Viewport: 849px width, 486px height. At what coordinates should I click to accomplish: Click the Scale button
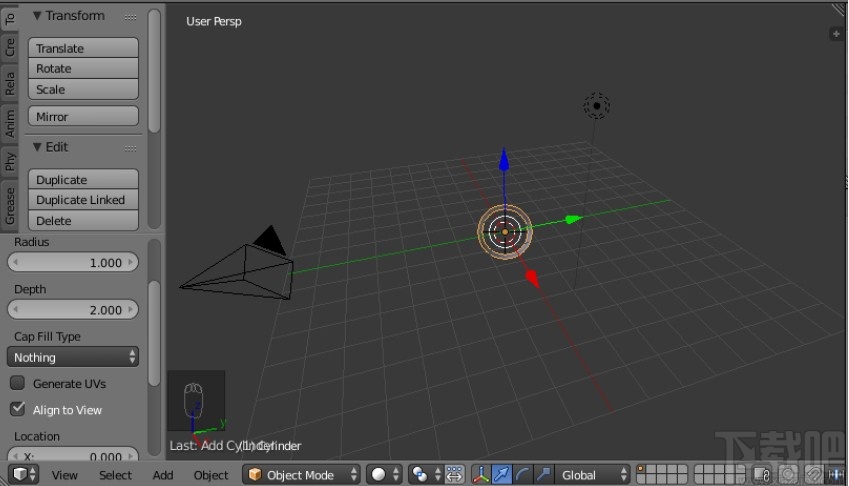tap(83, 89)
